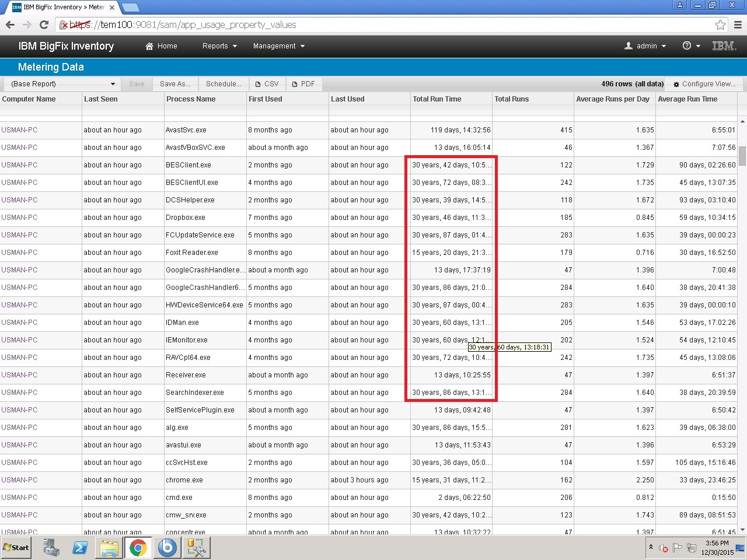Sort by the Average Run Time column

pyautogui.click(x=687, y=99)
